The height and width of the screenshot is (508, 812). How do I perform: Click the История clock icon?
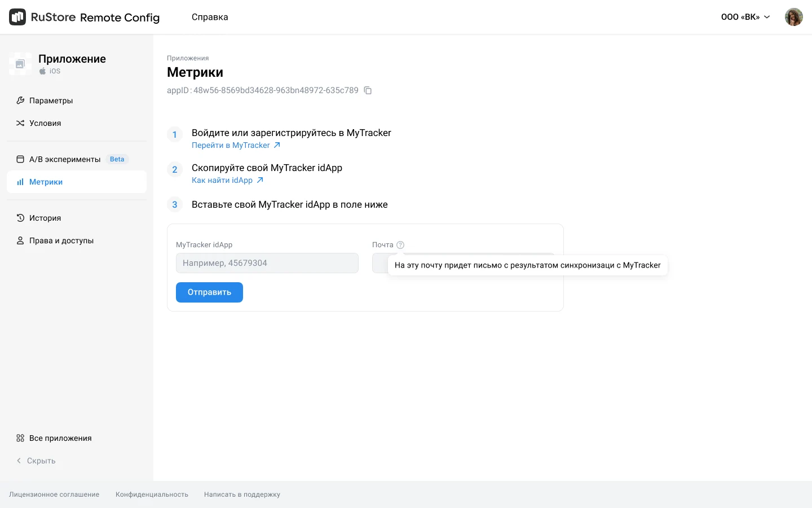[x=20, y=218]
